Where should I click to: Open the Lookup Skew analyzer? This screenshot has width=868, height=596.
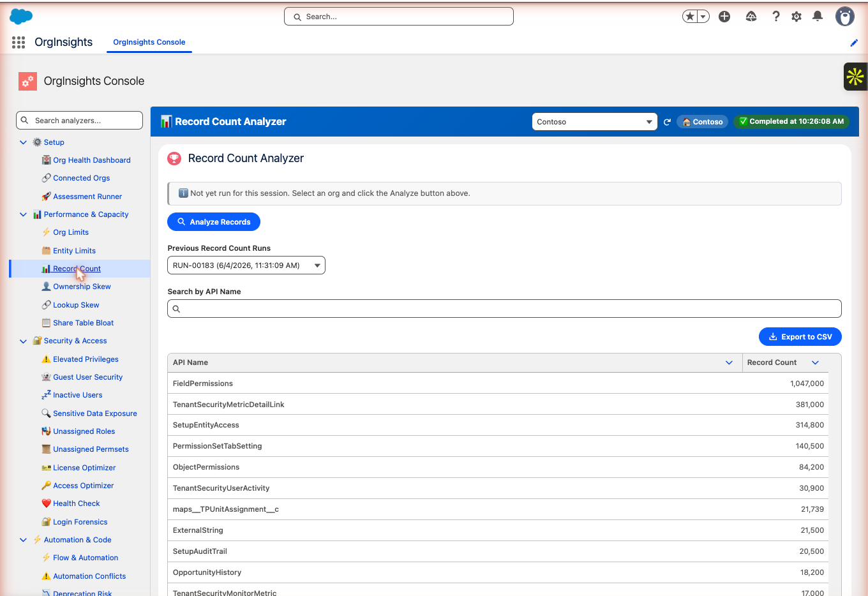pos(76,305)
